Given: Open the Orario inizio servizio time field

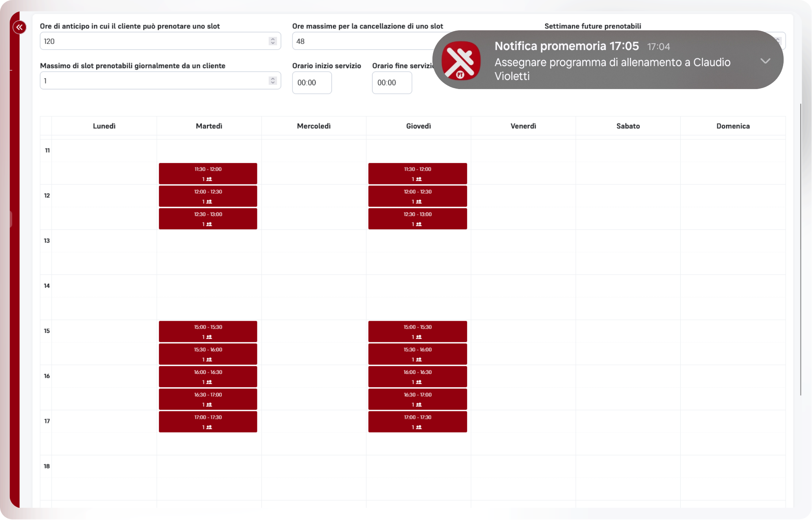Looking at the screenshot, I should click(x=311, y=83).
